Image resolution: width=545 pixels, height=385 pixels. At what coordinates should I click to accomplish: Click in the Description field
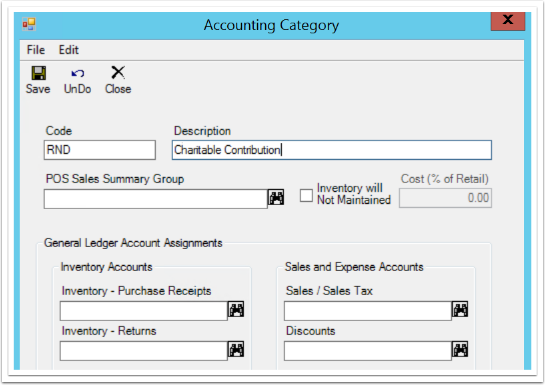tap(332, 150)
